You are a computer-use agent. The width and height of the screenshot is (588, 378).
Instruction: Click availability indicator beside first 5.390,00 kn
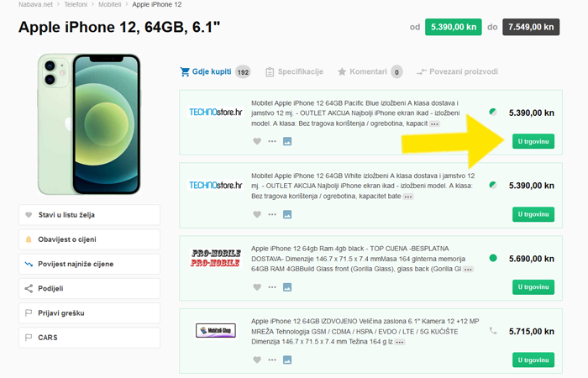[493, 112]
